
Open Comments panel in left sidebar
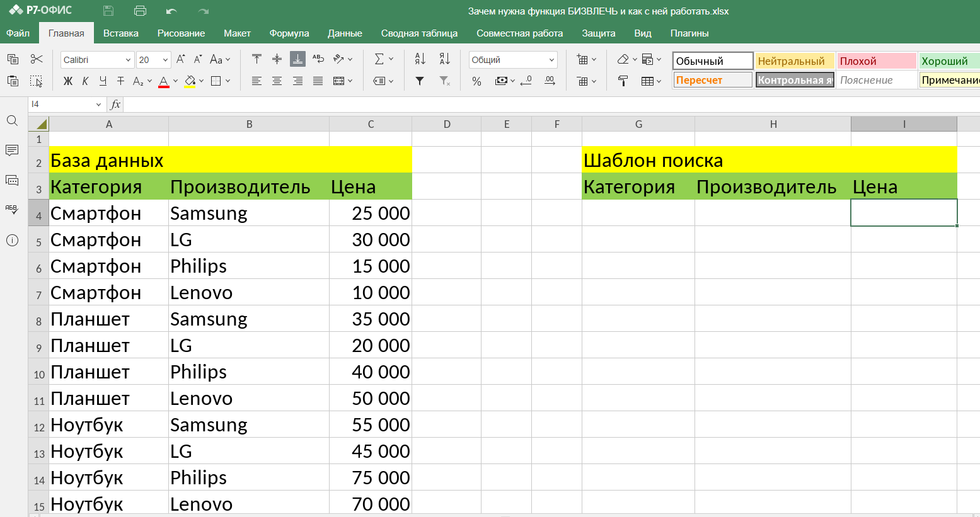12,151
